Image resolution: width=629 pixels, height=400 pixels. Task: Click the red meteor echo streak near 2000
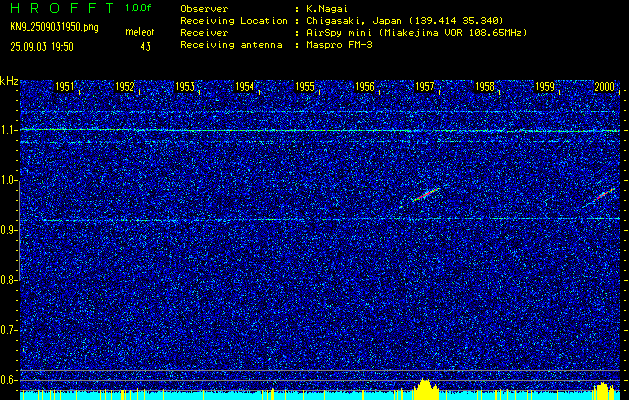coord(606,194)
